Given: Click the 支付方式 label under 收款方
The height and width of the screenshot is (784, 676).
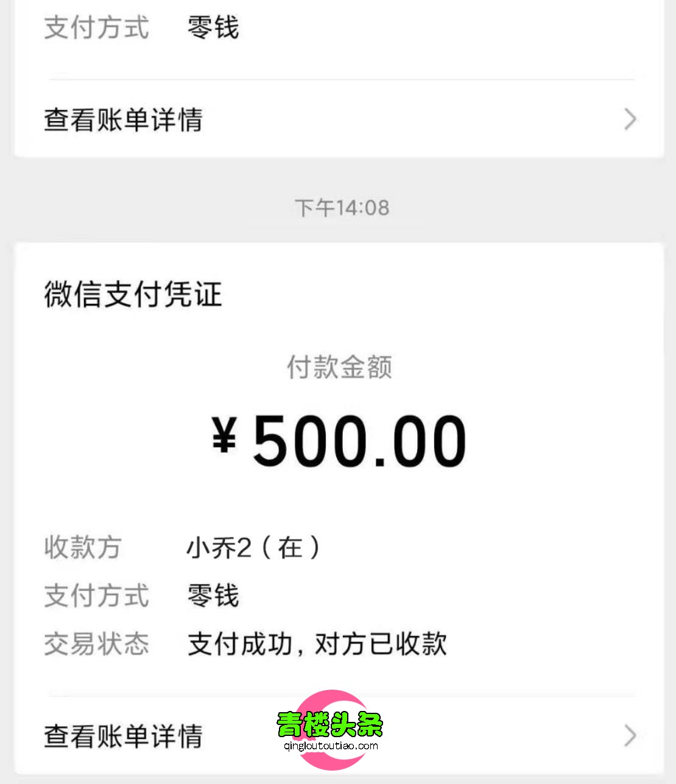Looking at the screenshot, I should click(96, 595).
